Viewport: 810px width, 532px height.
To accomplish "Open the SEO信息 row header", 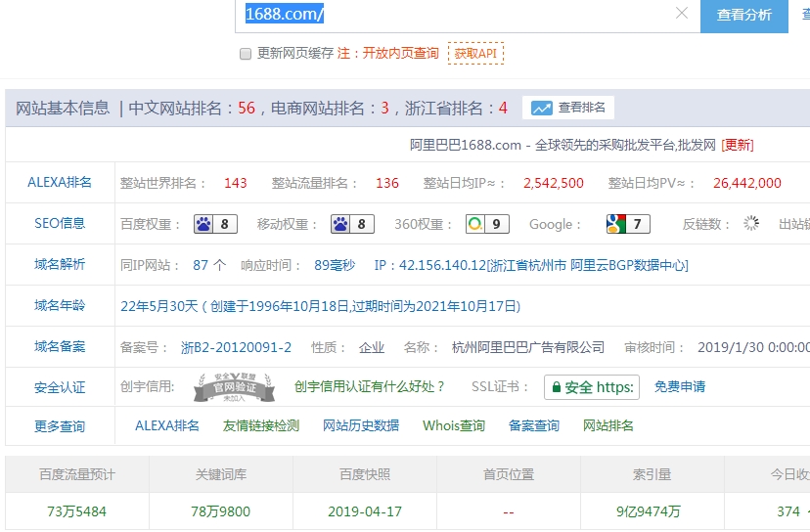I will point(60,223).
